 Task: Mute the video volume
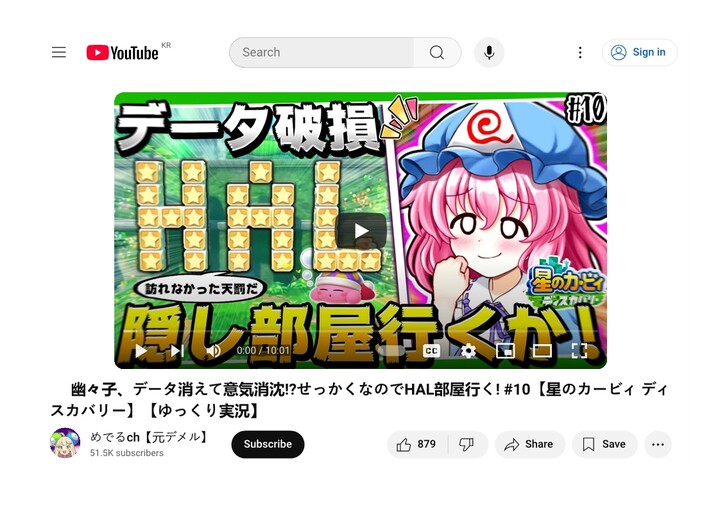tap(213, 351)
